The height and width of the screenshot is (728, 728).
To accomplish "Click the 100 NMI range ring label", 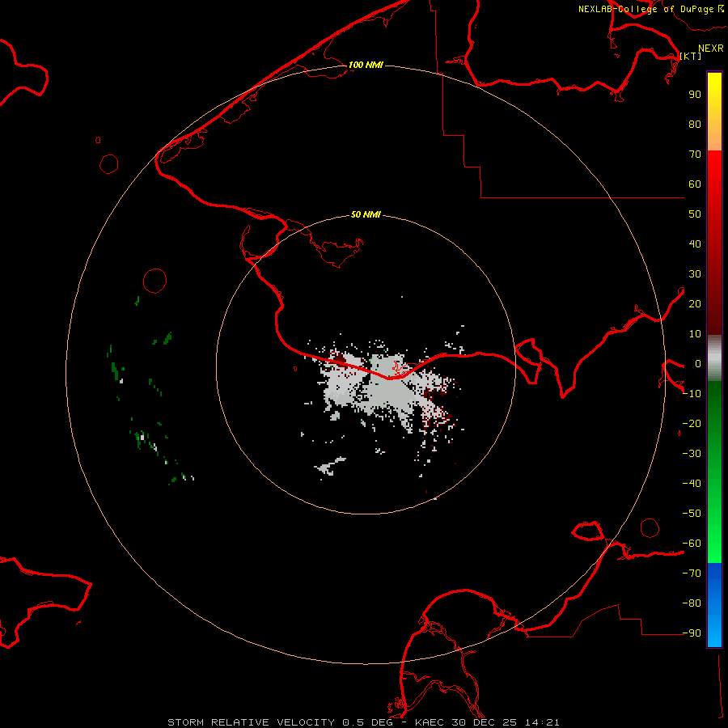I will (x=366, y=65).
